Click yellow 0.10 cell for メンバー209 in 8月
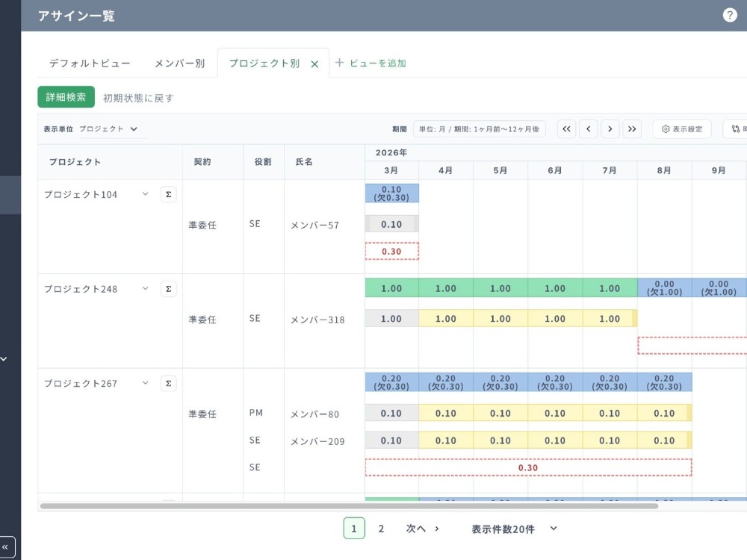Image resolution: width=747 pixels, height=560 pixels. tap(665, 441)
